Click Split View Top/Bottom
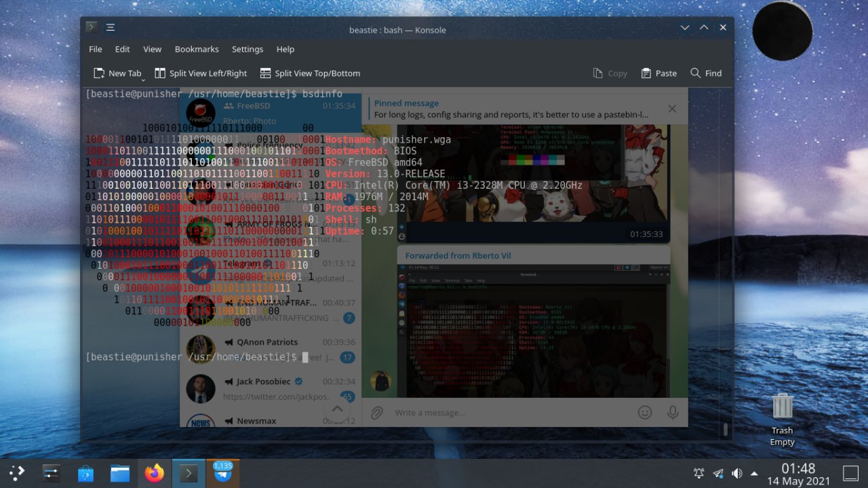868x488 pixels. [309, 73]
